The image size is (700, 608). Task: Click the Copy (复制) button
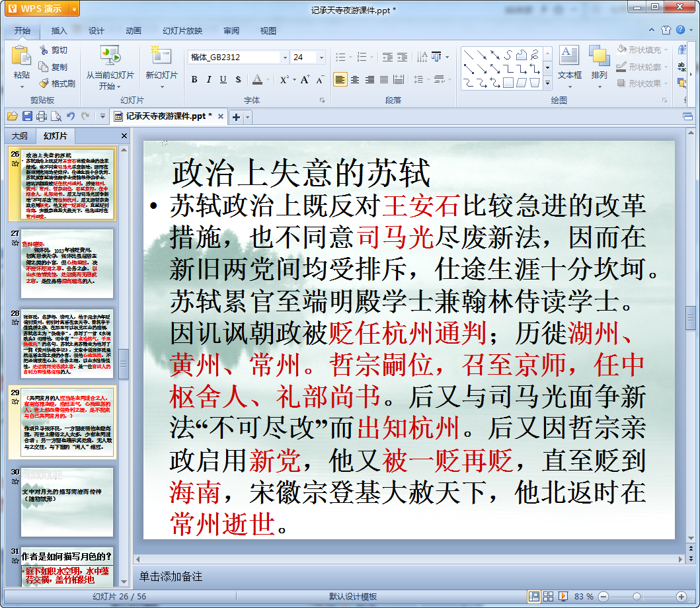click(53, 67)
